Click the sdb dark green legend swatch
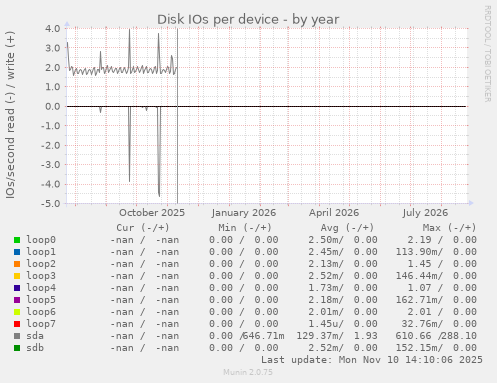497x383 pixels. point(17,348)
